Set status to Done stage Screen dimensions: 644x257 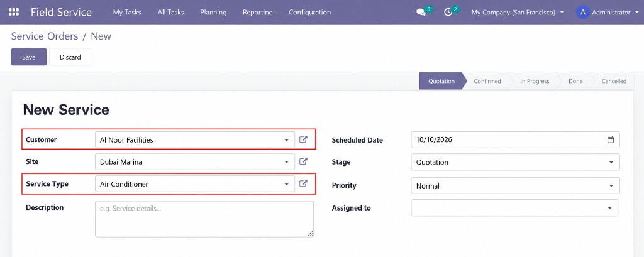coord(575,81)
